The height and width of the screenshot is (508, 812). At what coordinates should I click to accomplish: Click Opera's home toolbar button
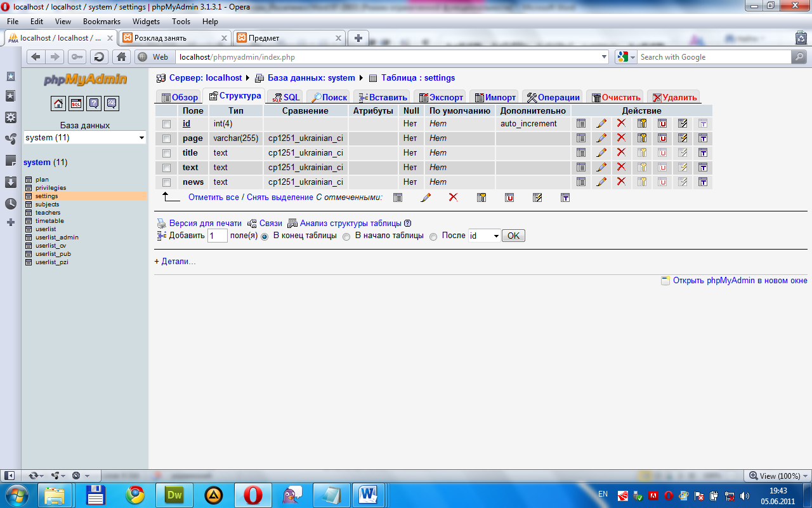click(122, 57)
